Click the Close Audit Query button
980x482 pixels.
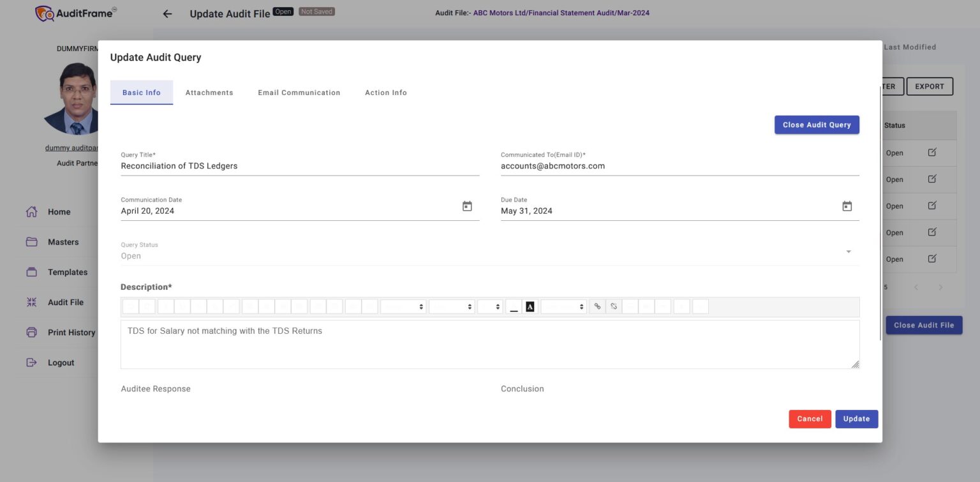tap(817, 124)
